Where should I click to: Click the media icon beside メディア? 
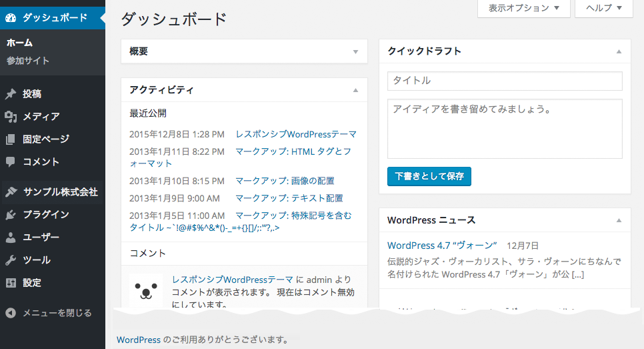pos(11,117)
